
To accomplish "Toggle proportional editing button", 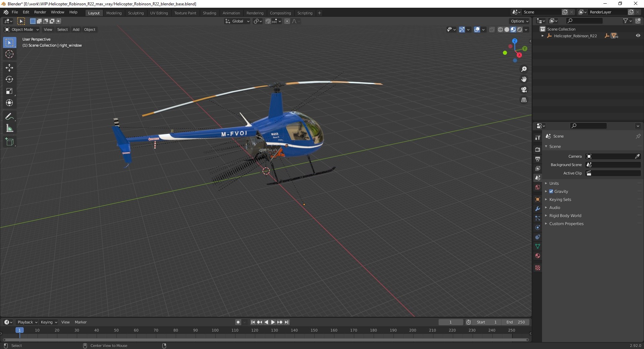I will coord(287,21).
